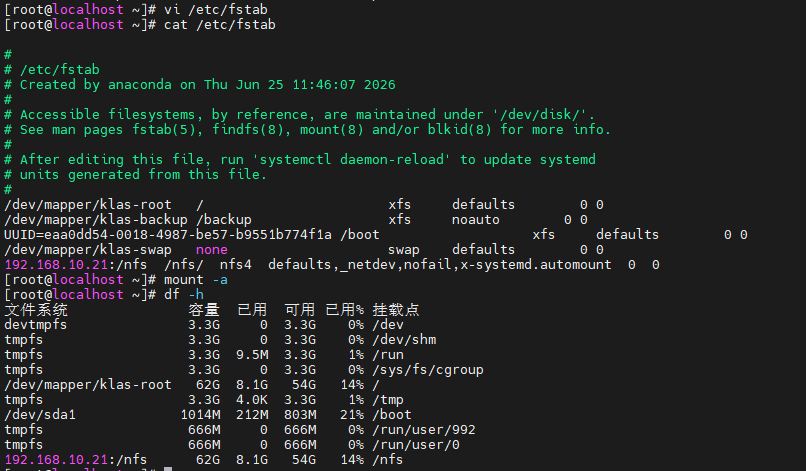Click the '9.5M' used value

click(x=252, y=355)
